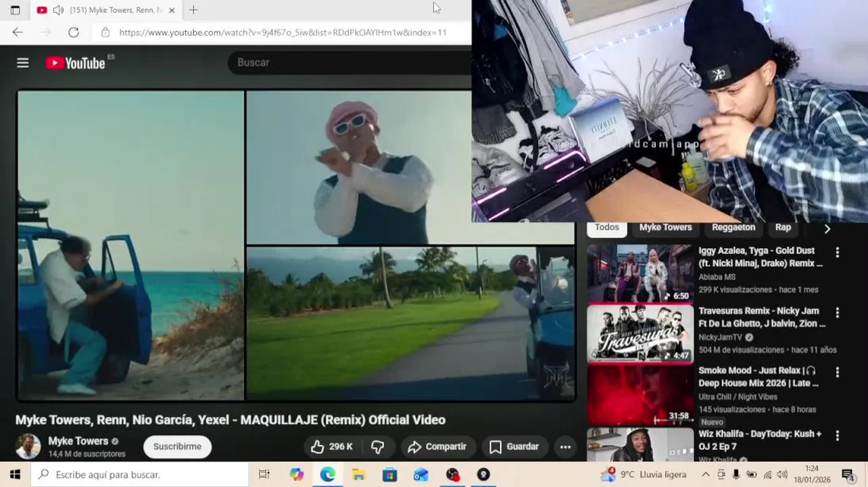
Task: Open volume speaker tray icon
Action: click(x=782, y=474)
